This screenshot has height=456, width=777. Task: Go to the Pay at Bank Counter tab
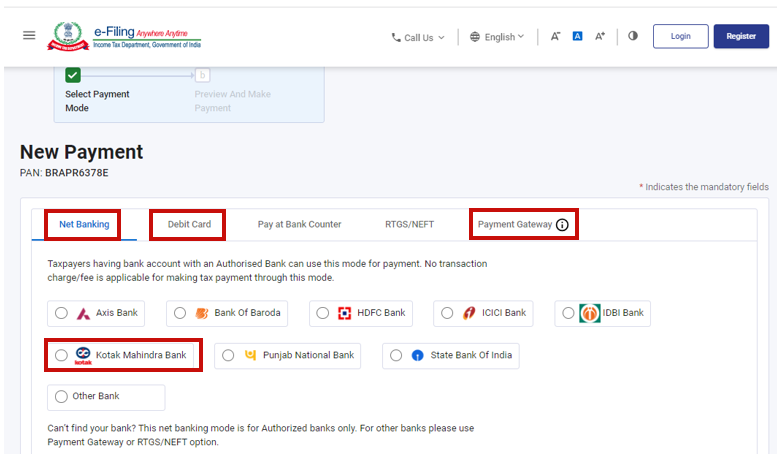click(299, 225)
